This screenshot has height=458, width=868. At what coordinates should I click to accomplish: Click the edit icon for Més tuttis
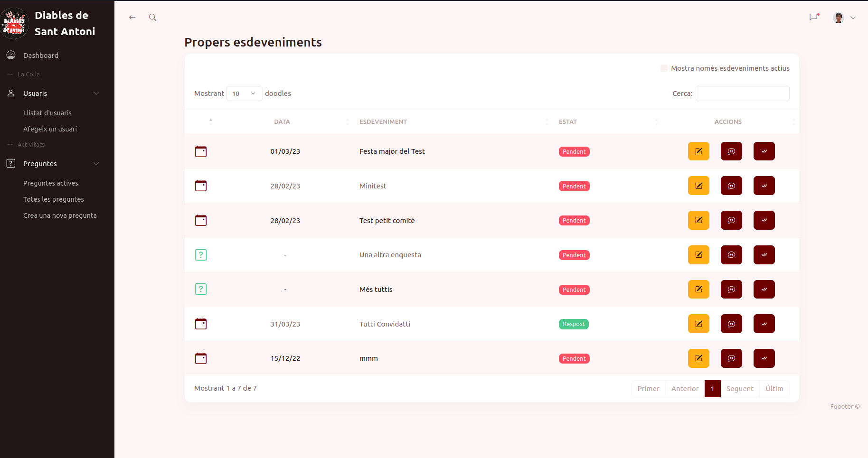tap(698, 290)
